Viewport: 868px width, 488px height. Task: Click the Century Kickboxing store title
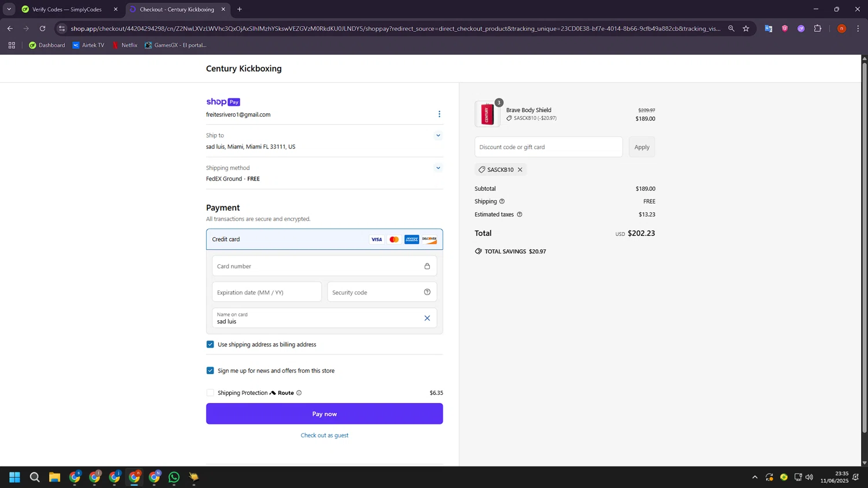coord(244,68)
